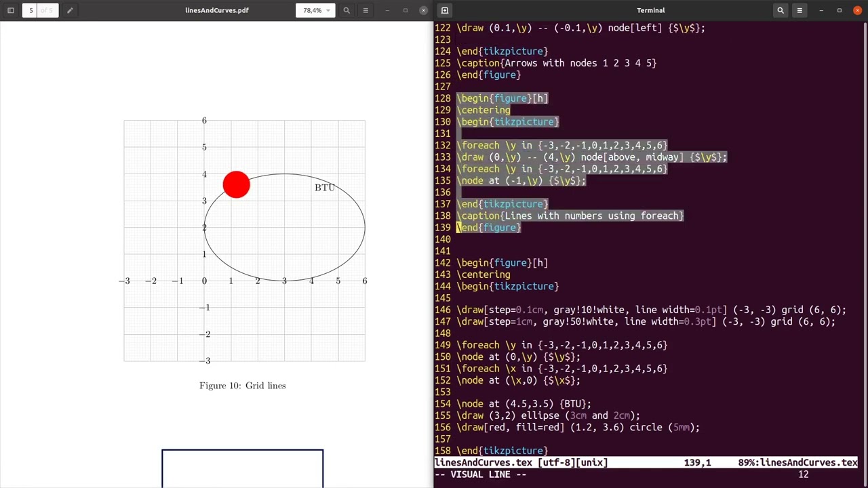Screen dimensions: 868x488
Task: Click \begin{figure}[h] on line 142
Action: point(502,263)
